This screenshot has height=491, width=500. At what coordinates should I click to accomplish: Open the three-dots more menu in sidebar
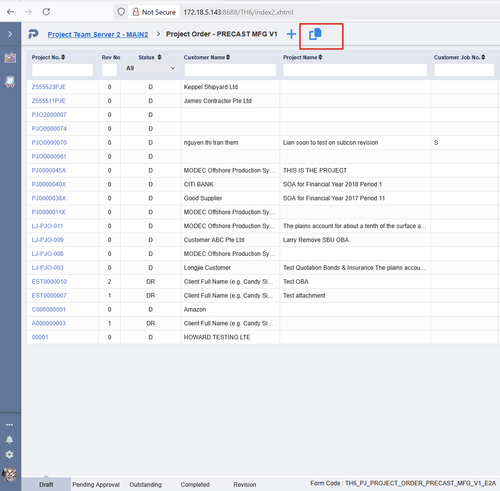point(10,425)
